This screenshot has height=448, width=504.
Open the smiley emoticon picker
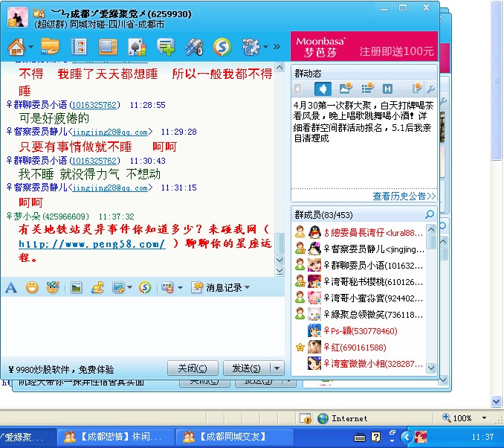[x=32, y=287]
